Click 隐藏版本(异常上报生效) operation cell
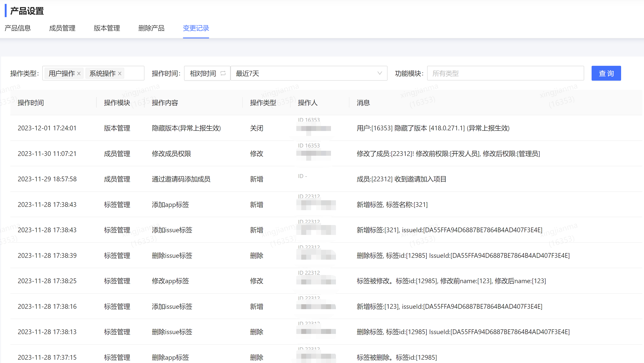Image resolution: width=644 pixels, height=363 pixels. click(x=186, y=128)
